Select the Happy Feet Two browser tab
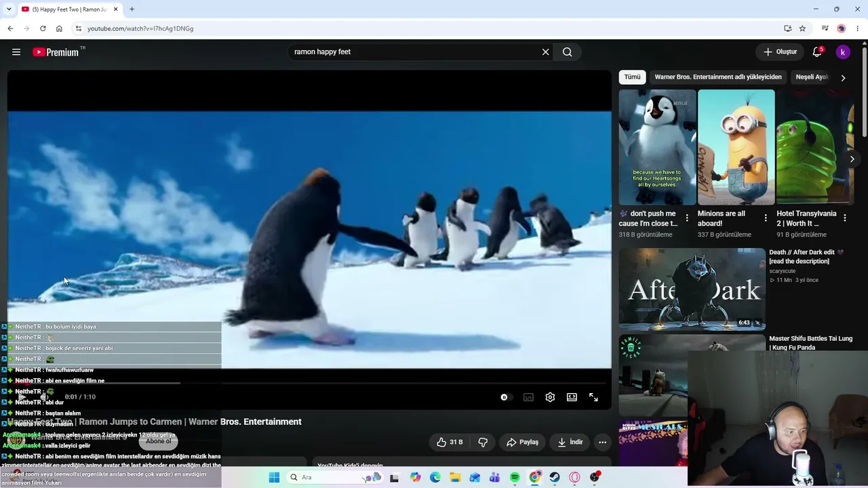This screenshot has height=488, width=868. [x=70, y=9]
